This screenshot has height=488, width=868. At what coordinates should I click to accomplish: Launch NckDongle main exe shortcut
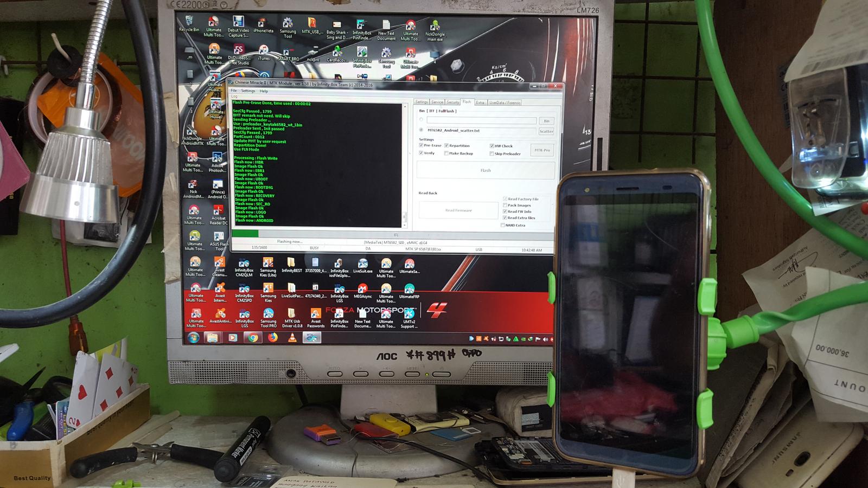tap(435, 31)
